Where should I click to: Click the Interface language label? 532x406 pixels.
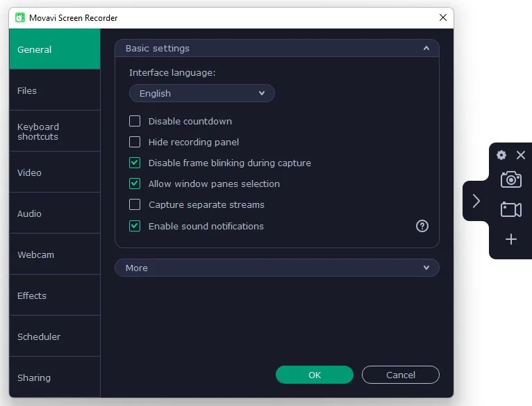[172, 73]
